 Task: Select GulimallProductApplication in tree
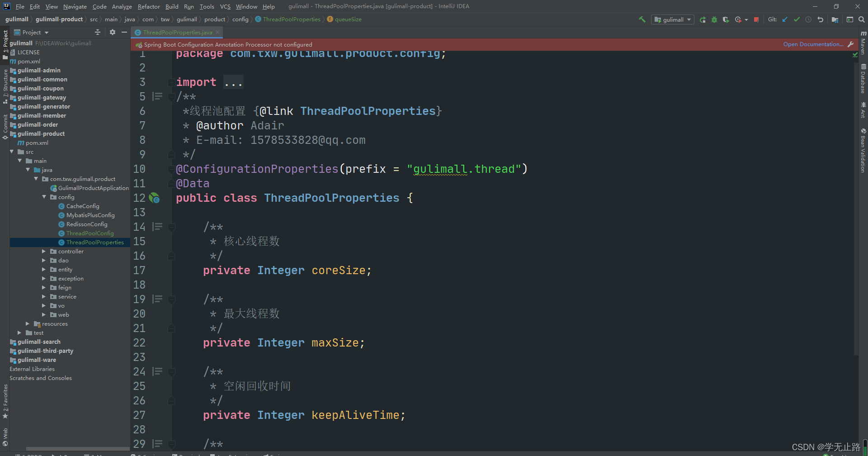pyautogui.click(x=93, y=188)
